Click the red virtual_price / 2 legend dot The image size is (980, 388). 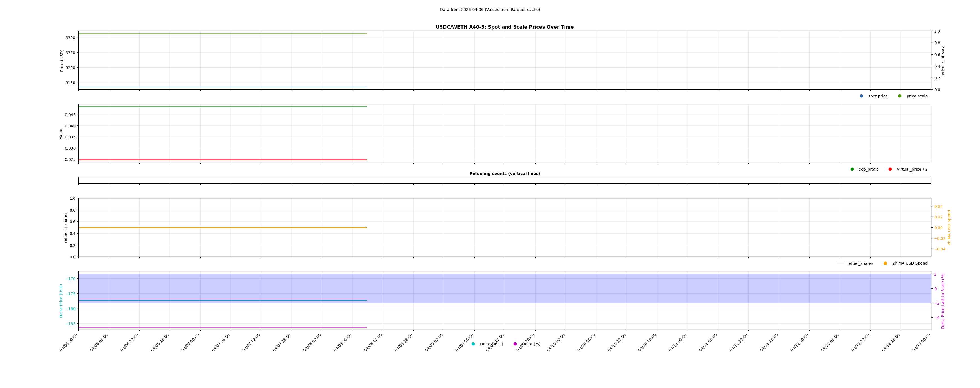[x=890, y=170]
